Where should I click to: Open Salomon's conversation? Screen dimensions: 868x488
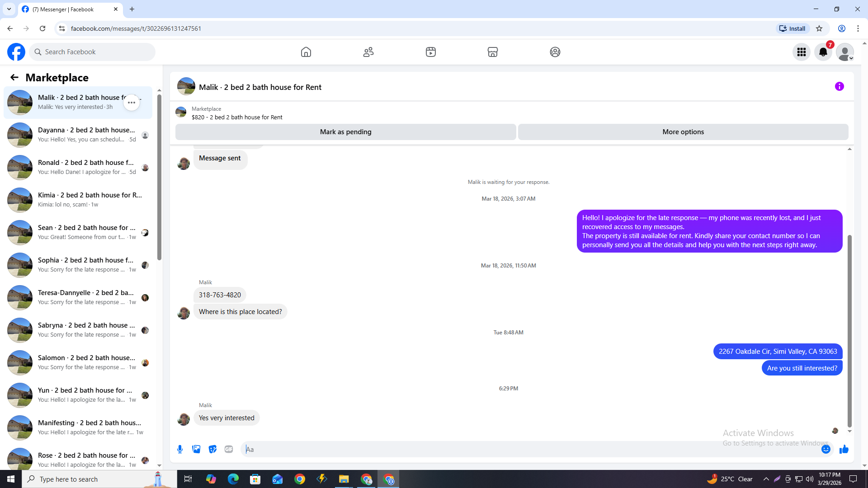pos(78,363)
